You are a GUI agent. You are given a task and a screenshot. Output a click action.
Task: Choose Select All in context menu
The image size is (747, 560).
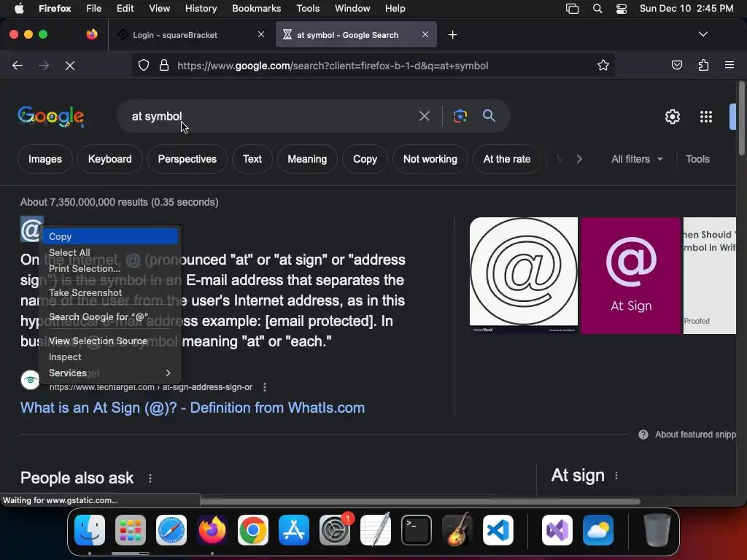(x=110, y=253)
